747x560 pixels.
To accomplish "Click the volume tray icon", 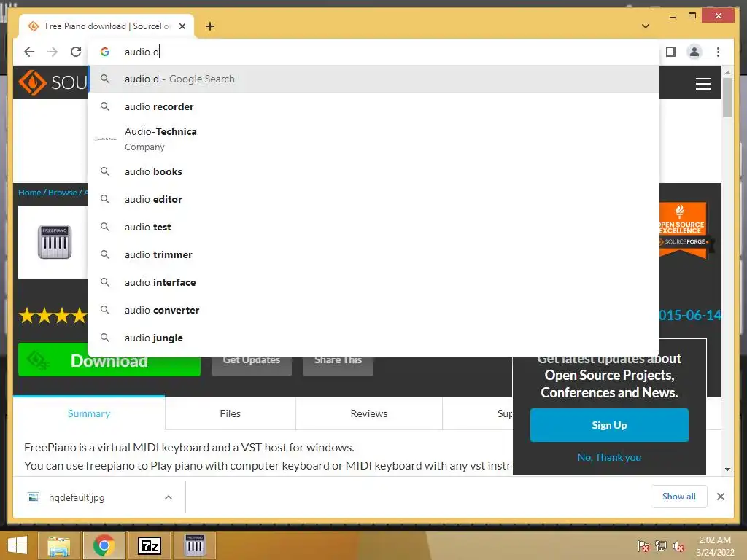I will tap(678, 546).
